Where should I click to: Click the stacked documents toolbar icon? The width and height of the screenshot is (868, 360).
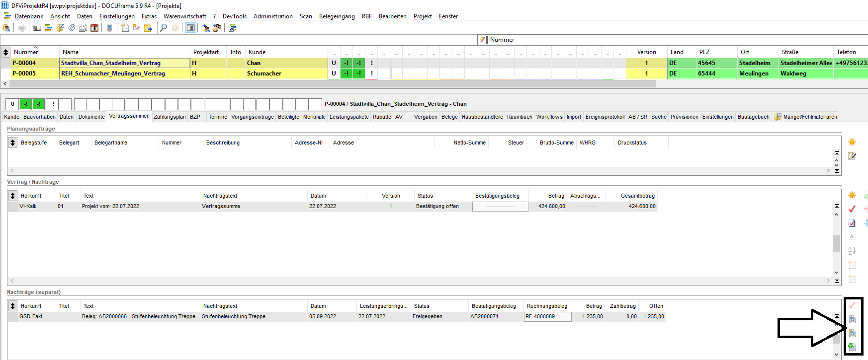83,28
